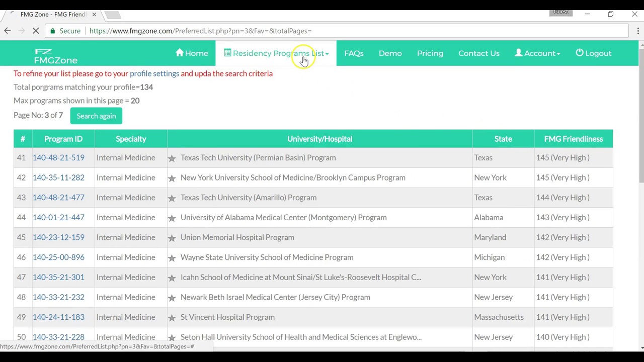Open the Demo page
Screen dimensions: 644x362
point(390,53)
